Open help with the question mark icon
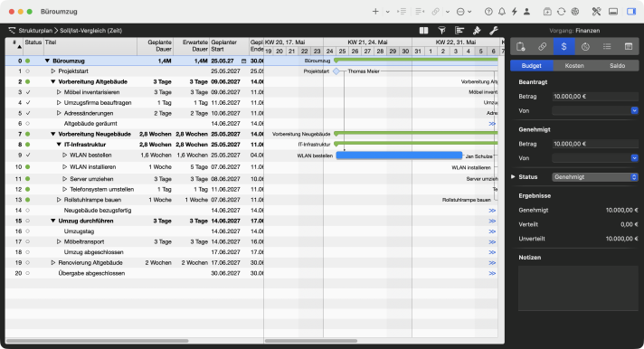The width and height of the screenshot is (644, 349). 488,12
